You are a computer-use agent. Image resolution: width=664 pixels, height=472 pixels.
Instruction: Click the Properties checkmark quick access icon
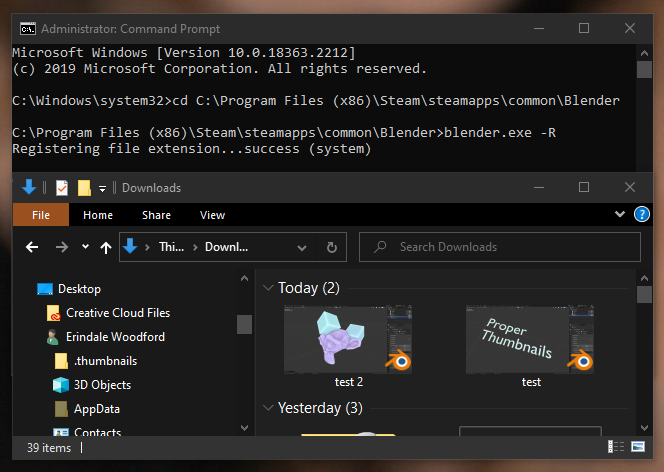point(62,188)
